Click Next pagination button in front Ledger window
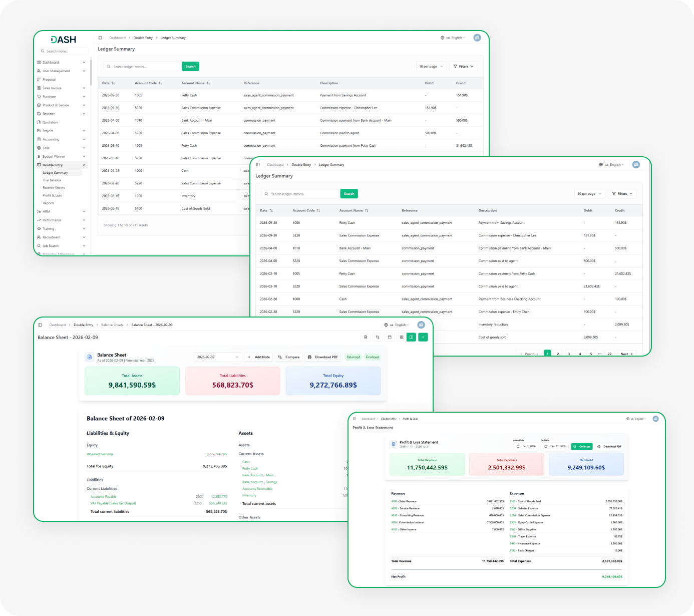 tap(626, 354)
